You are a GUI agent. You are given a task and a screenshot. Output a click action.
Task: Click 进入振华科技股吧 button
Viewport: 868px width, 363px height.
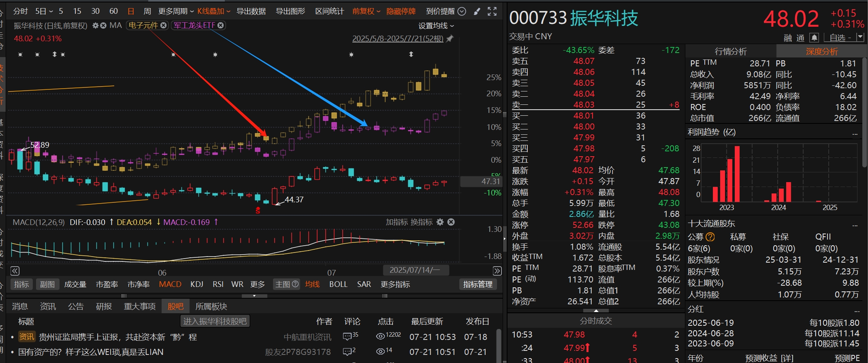tap(215, 321)
